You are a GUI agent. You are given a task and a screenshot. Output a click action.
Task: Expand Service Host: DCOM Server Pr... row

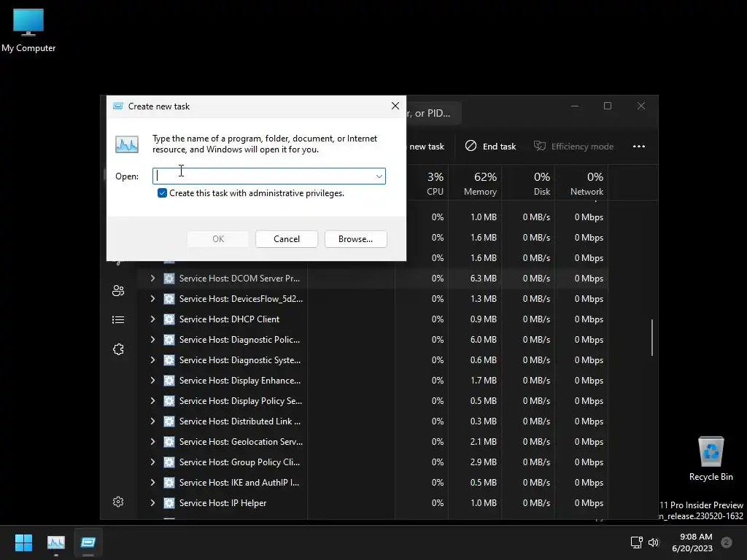(x=152, y=278)
